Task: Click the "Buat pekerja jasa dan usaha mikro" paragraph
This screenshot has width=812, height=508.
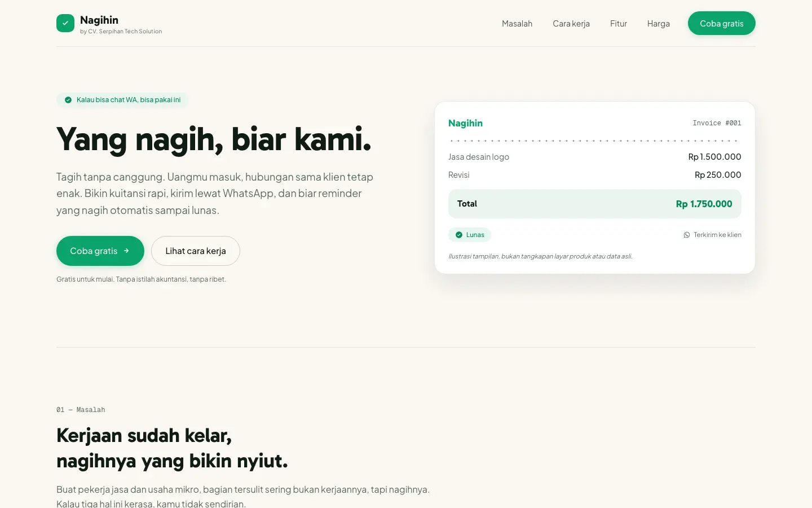Action: 243,496
